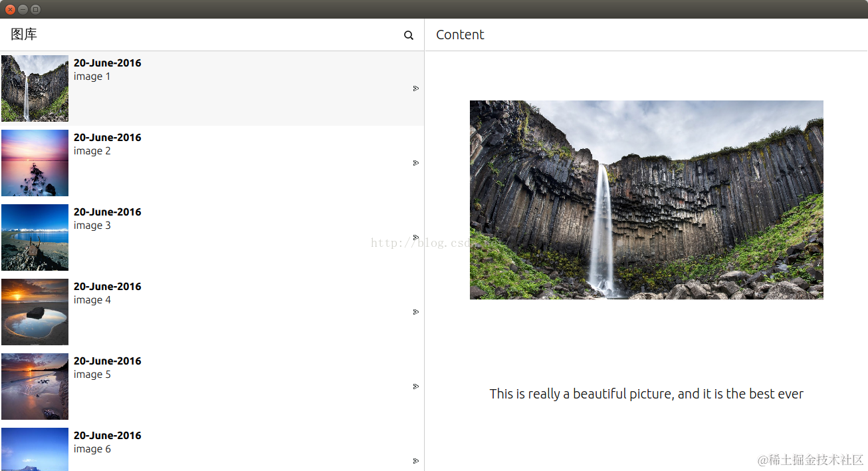Minimize the window from the title bar
Screen dimensions: 868x471
(23, 9)
